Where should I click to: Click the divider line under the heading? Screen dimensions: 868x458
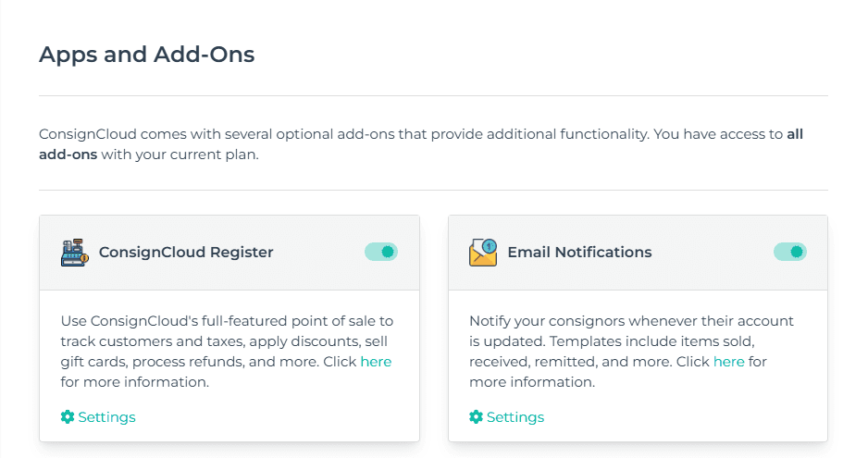click(x=433, y=96)
